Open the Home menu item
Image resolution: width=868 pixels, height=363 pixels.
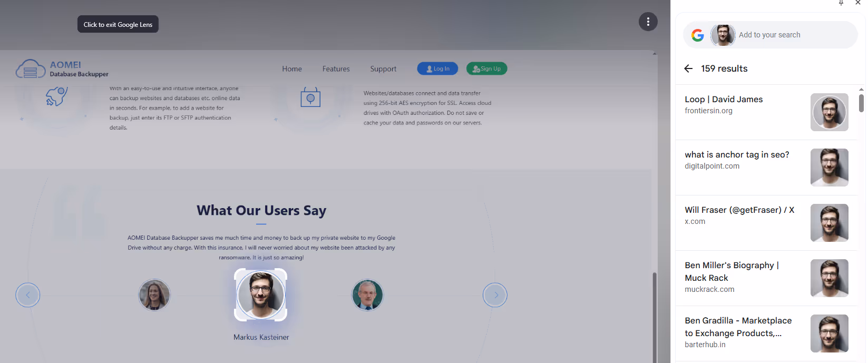click(291, 69)
